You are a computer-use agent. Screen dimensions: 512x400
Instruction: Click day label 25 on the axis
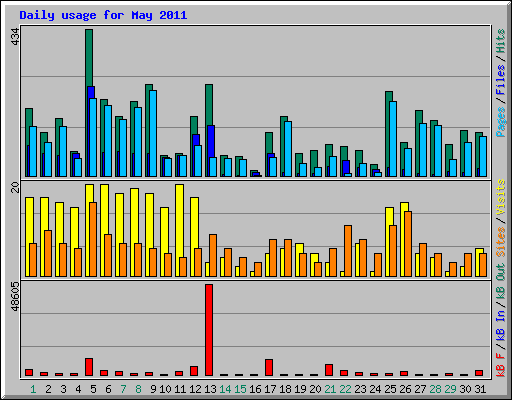(390, 389)
